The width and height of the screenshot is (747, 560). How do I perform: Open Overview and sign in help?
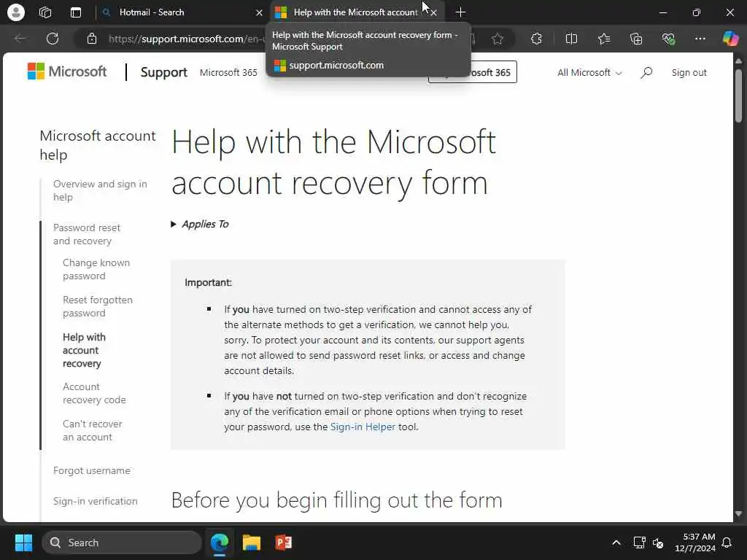(x=100, y=190)
